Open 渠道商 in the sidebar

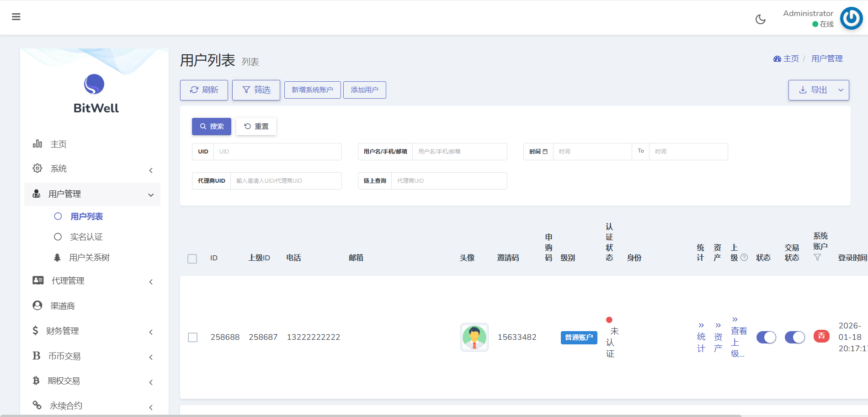63,306
